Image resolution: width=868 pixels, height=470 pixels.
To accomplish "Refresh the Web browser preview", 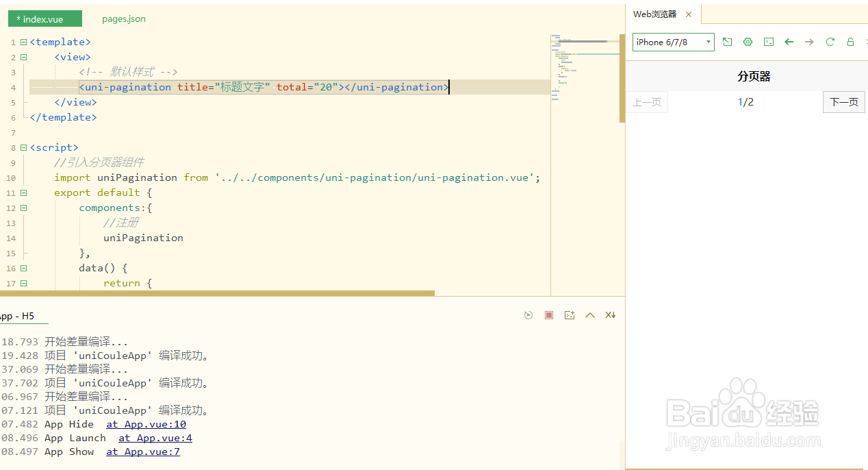I will [830, 42].
